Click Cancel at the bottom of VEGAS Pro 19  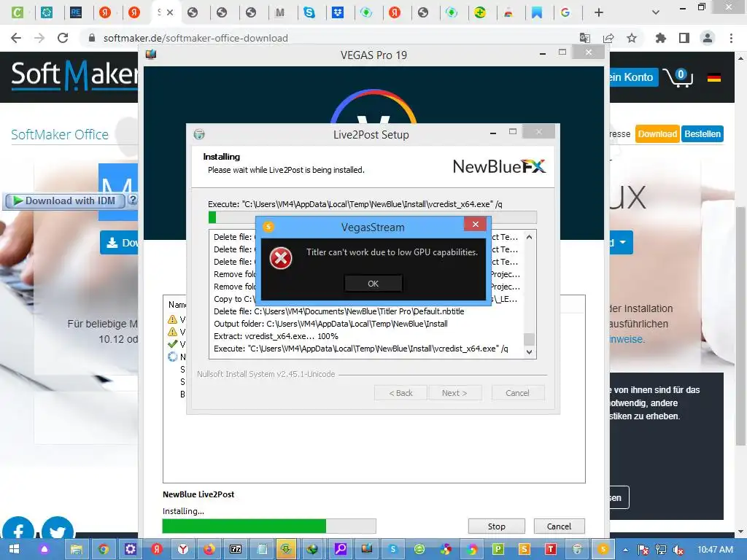point(559,526)
